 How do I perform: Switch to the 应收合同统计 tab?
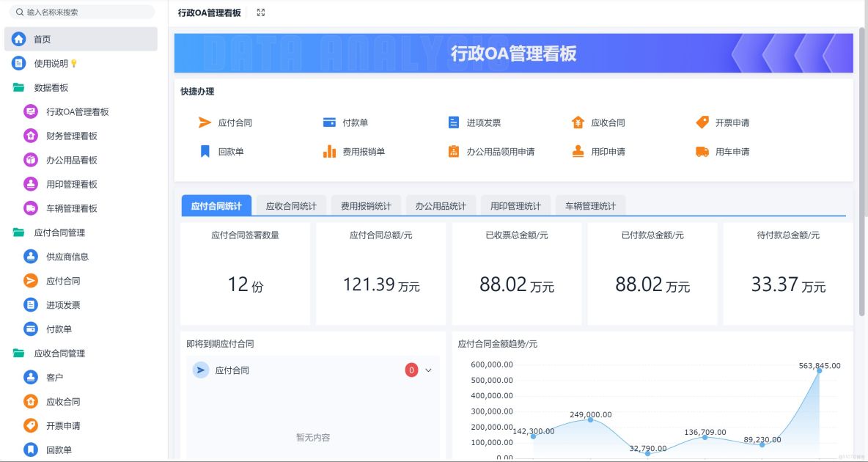click(x=290, y=206)
